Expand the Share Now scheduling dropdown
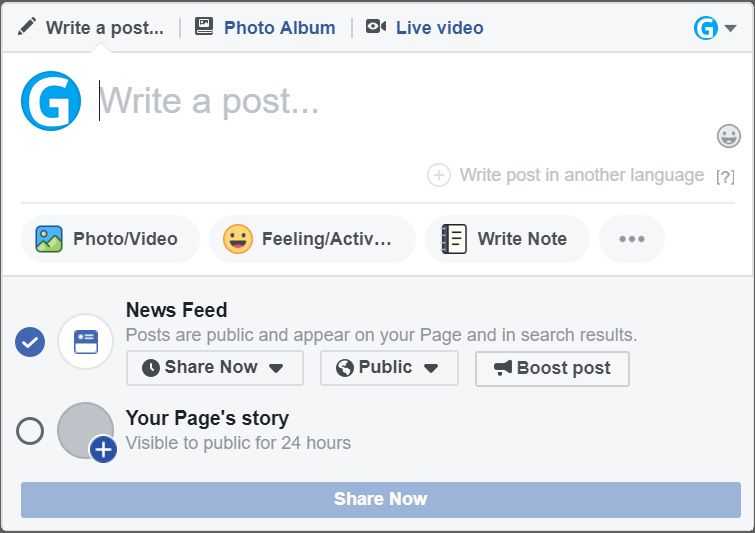This screenshot has height=533, width=755. click(215, 368)
